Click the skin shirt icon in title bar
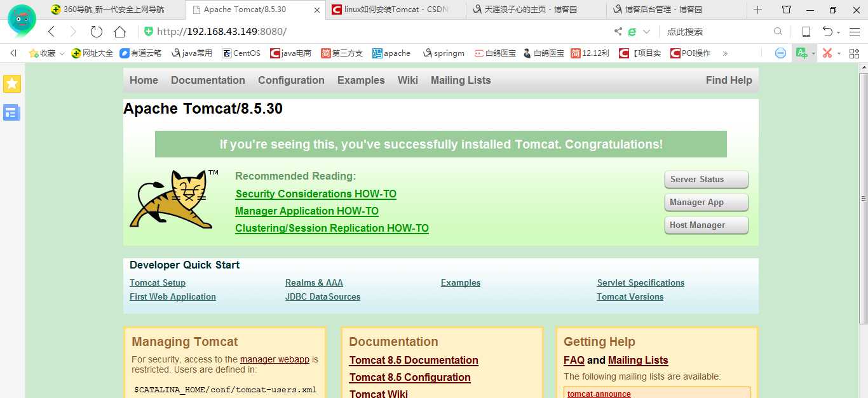 [x=787, y=10]
